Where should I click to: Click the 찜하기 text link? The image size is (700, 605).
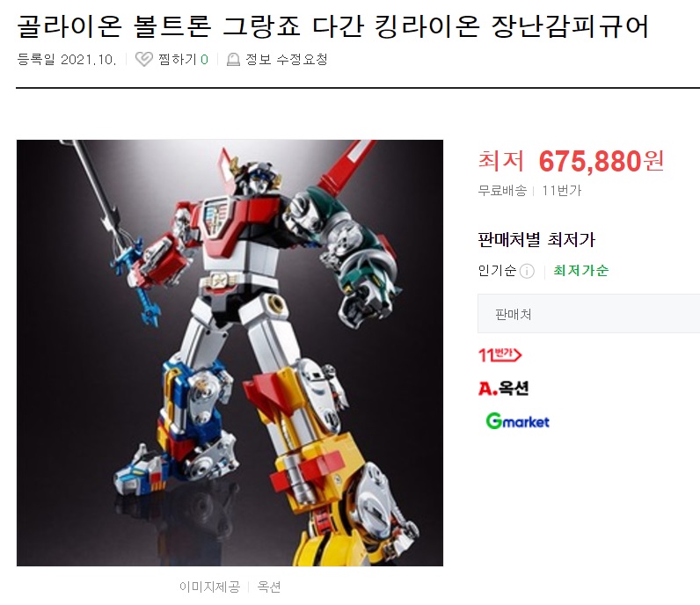pyautogui.click(x=178, y=59)
